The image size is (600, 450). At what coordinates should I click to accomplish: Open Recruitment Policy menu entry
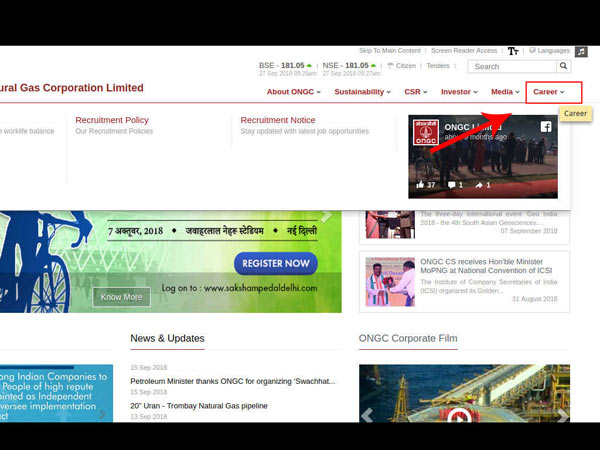coord(112,120)
